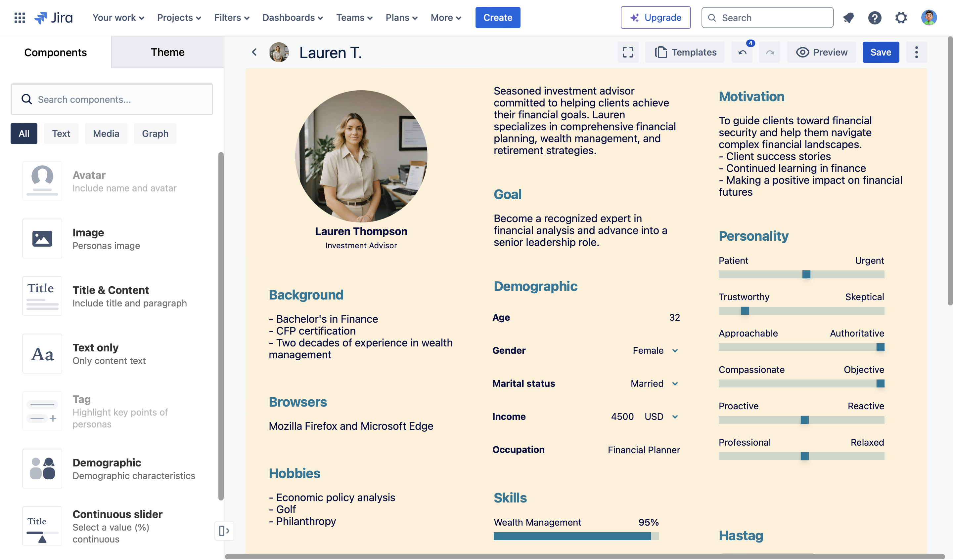The width and height of the screenshot is (953, 560).
Task: Collapse the components sidebar panel
Action: [224, 531]
